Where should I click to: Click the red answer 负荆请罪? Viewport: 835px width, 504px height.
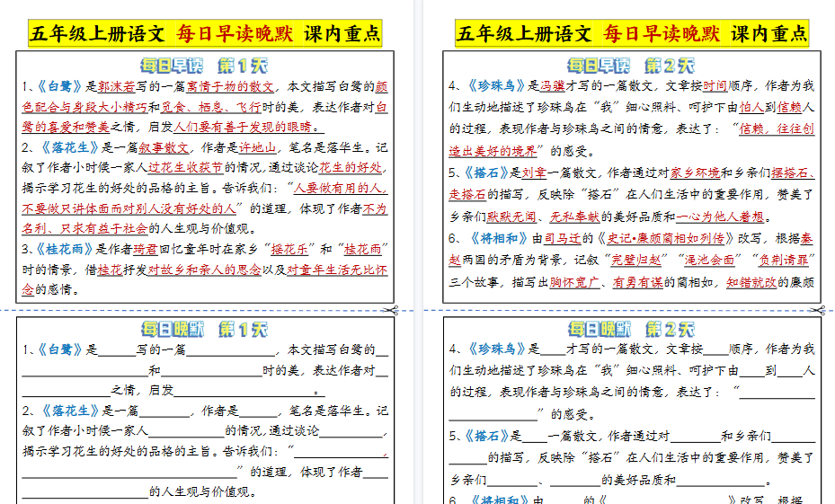coord(783,261)
